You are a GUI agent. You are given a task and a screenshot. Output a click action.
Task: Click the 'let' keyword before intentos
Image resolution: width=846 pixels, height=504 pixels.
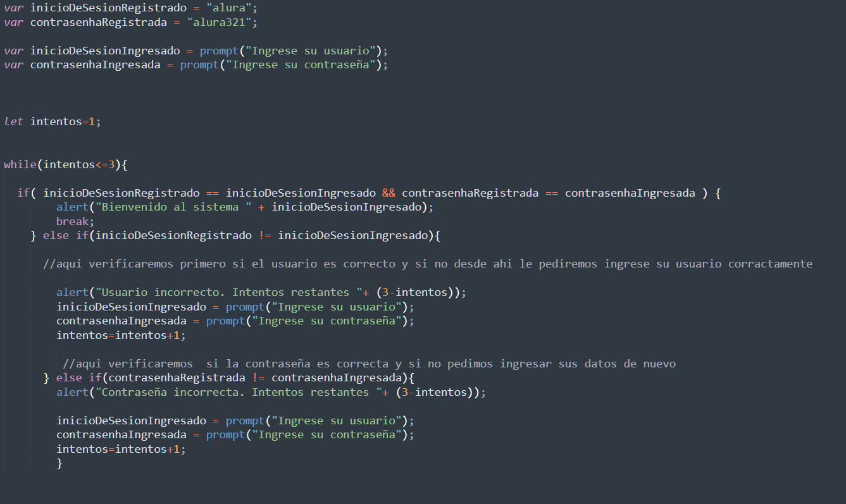coord(13,121)
